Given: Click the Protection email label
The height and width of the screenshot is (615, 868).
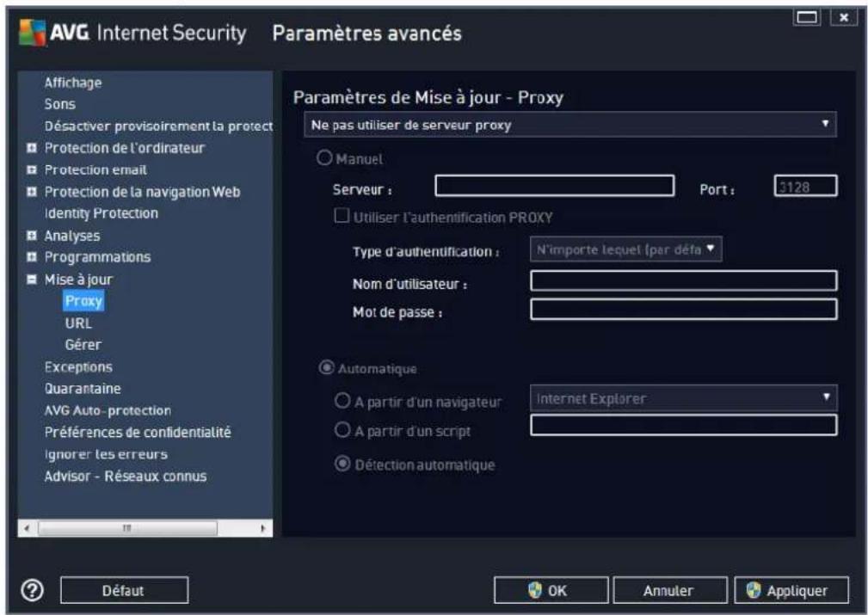Looking at the screenshot, I should coord(95,169).
